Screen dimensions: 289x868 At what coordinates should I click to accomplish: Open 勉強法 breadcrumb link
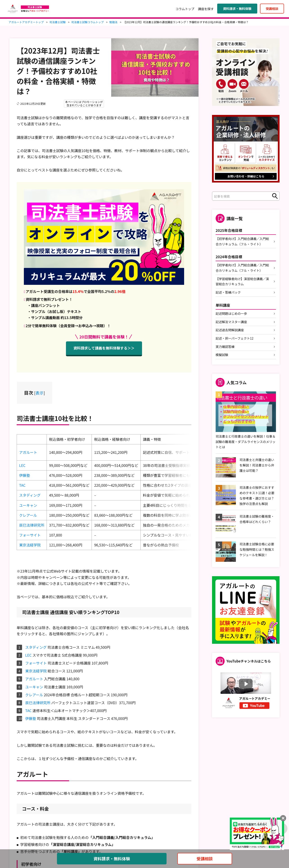pyautogui.click(x=113, y=22)
